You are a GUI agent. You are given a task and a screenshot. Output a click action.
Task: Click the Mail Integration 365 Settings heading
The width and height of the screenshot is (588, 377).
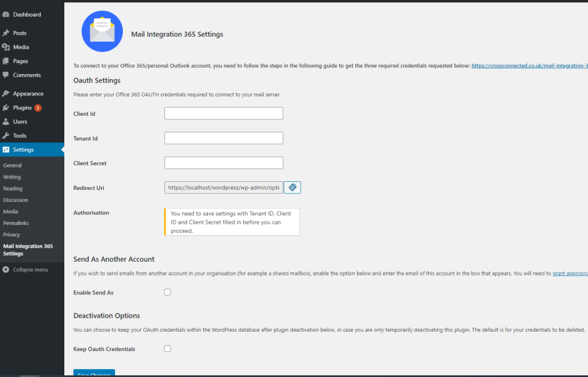point(177,34)
